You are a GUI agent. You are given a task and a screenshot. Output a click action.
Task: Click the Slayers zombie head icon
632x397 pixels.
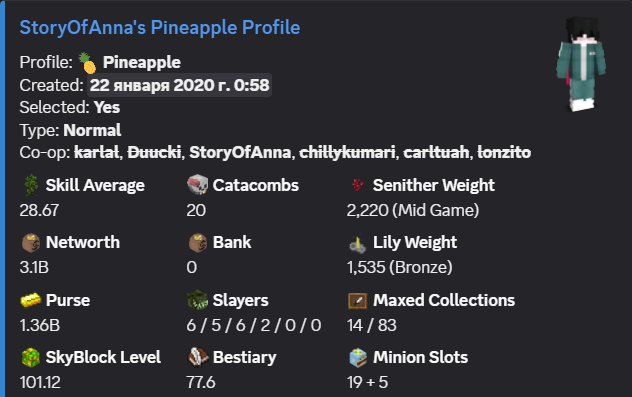[x=198, y=300]
